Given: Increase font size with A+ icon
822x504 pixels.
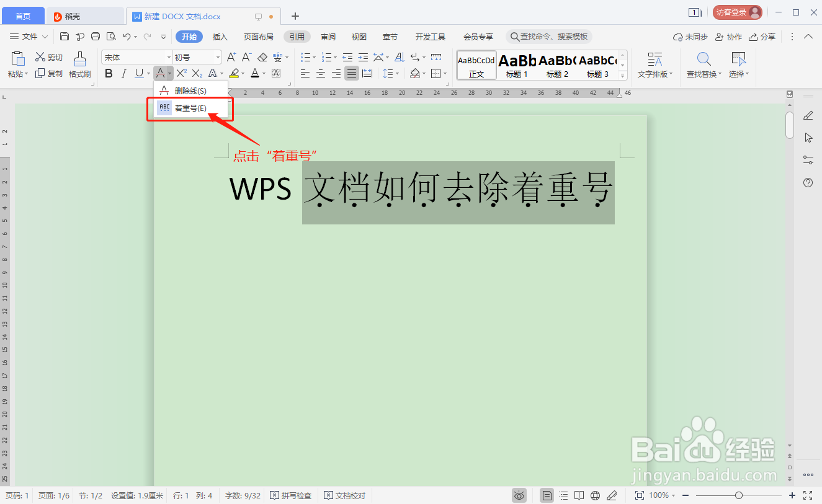Looking at the screenshot, I should 231,57.
